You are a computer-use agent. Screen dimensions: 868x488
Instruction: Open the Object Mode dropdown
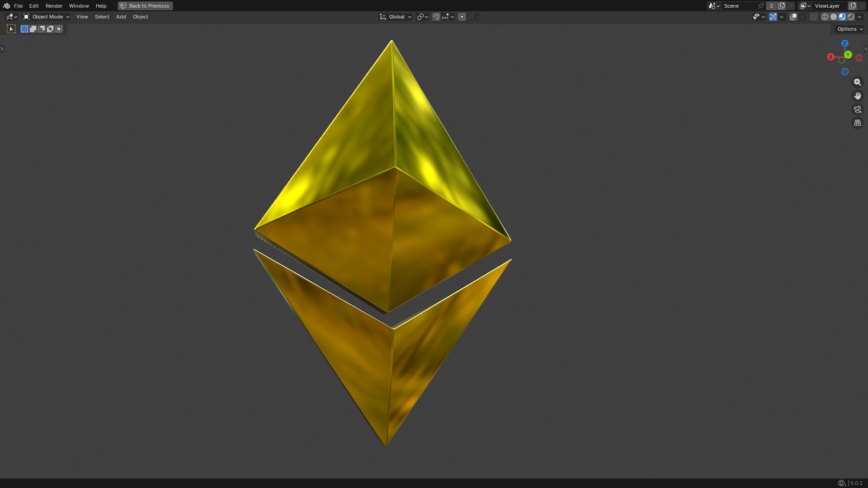(46, 17)
